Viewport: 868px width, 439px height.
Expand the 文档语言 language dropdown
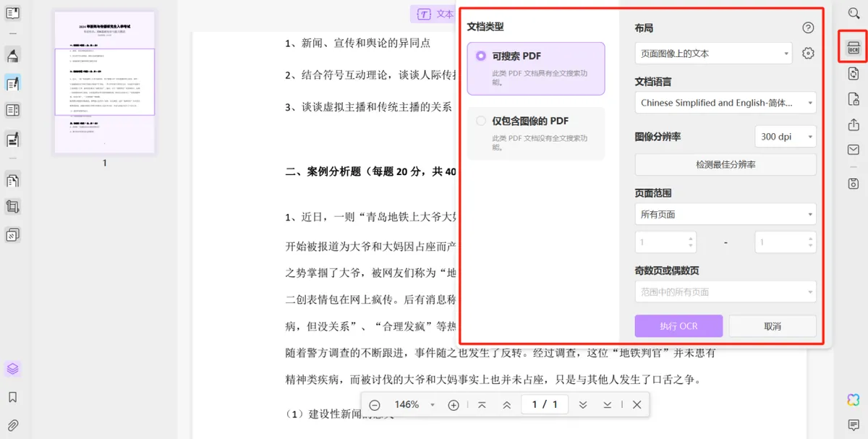[x=725, y=103]
